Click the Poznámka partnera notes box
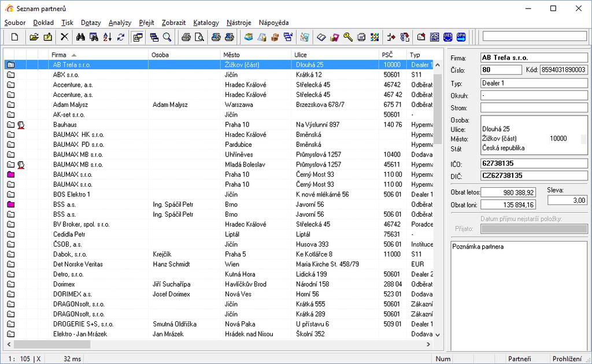The height and width of the screenshot is (364, 592). [519, 296]
